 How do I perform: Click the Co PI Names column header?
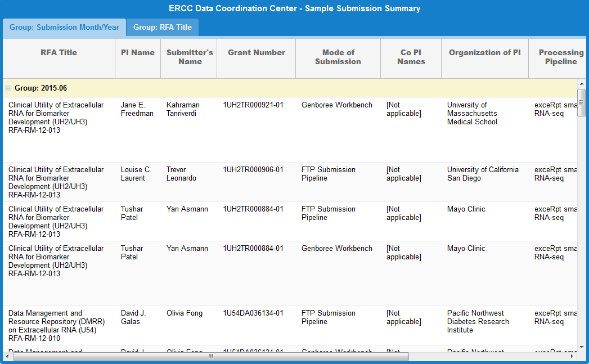411,57
